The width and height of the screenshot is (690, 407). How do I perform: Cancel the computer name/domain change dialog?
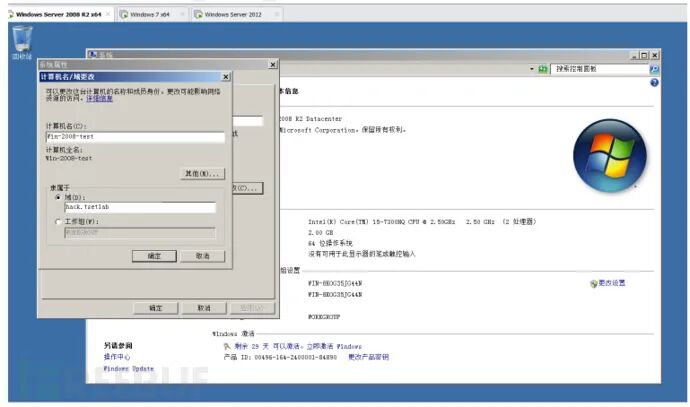pos(202,256)
